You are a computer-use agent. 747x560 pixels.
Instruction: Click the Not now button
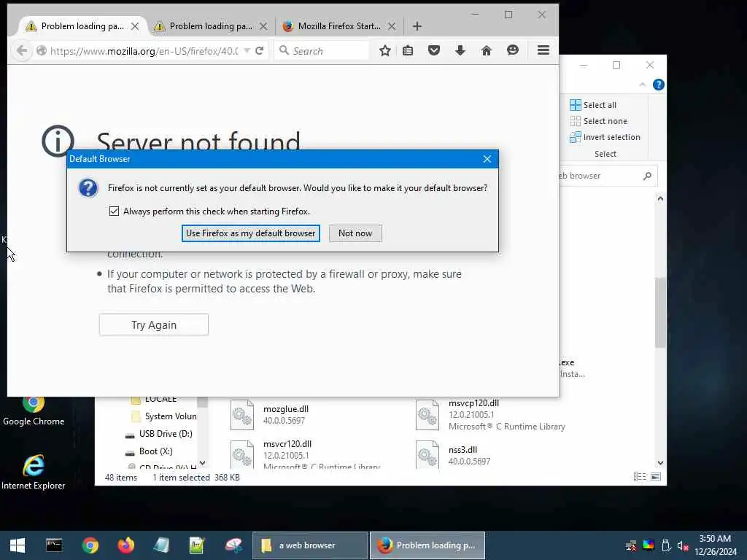pyautogui.click(x=355, y=233)
